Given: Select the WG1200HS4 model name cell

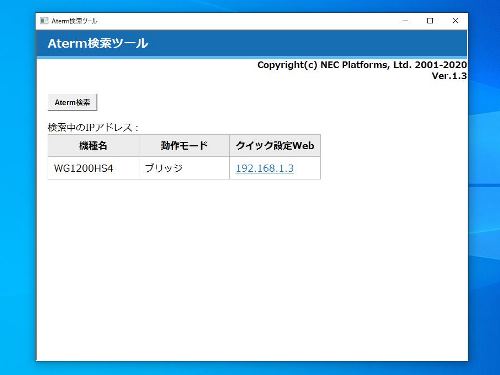Looking at the screenshot, I should point(94,168).
